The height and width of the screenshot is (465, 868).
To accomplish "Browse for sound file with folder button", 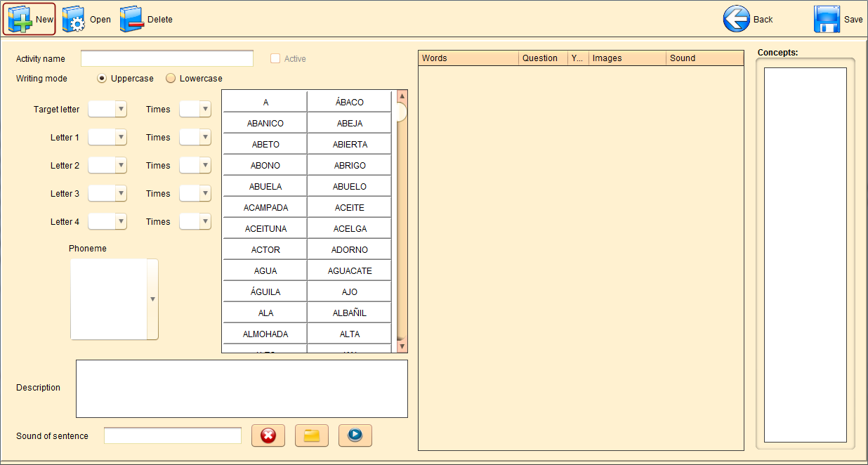I will click(312, 435).
